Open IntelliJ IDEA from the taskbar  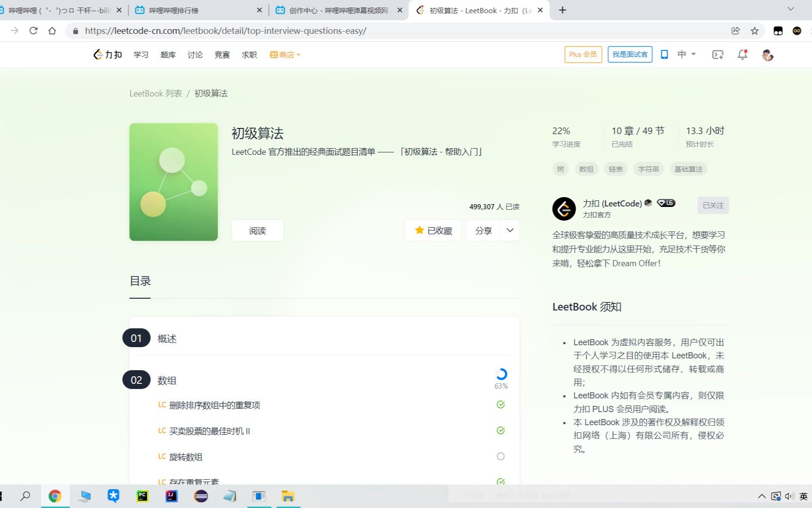(x=172, y=496)
